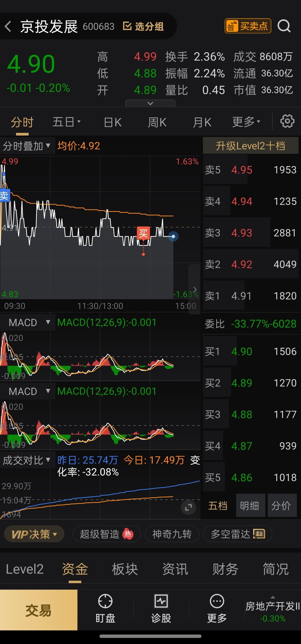Screen dimensions: 301x644
Task: Tap the 委比 -33.77% row
Action: click(x=251, y=324)
